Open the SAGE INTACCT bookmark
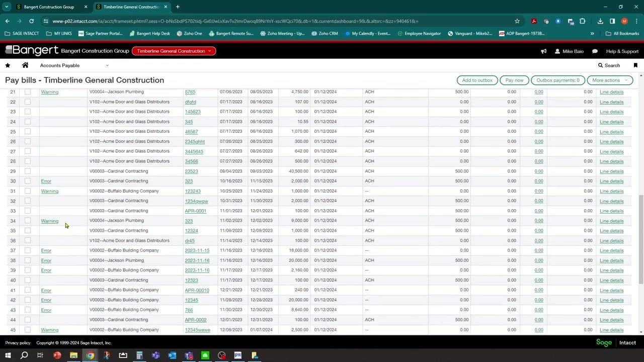 coord(22,34)
